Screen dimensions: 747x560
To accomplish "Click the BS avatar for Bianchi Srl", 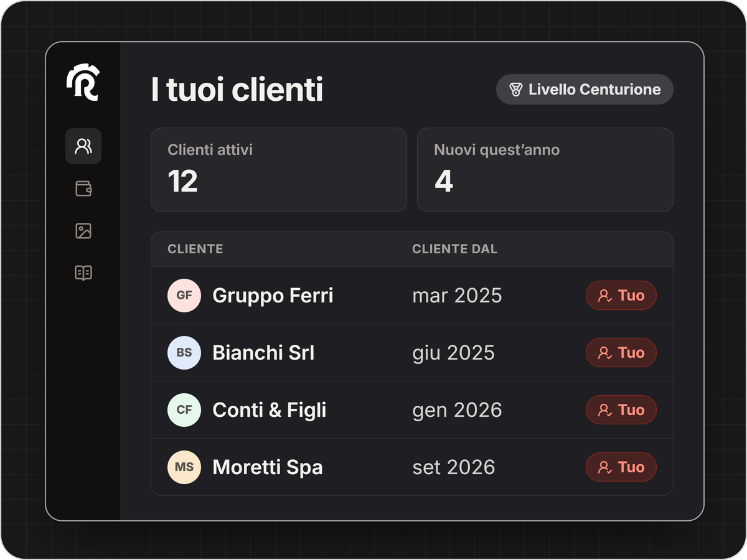I will pos(184,353).
